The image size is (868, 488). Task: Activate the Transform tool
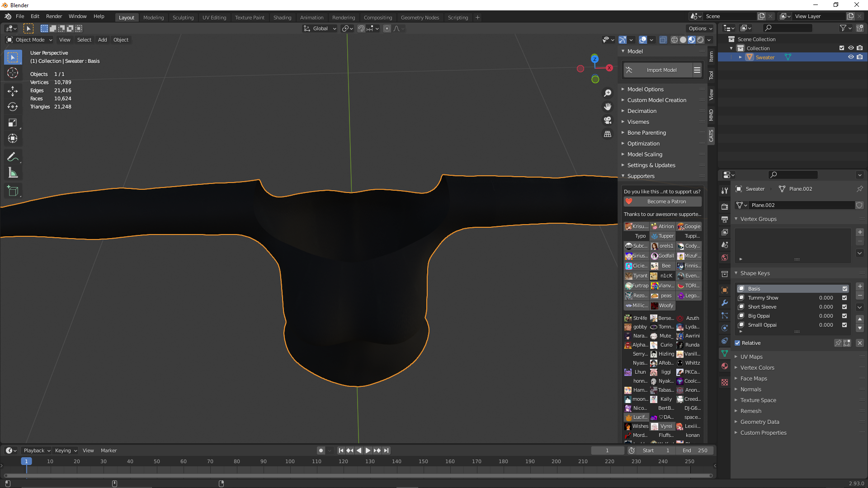[13, 138]
